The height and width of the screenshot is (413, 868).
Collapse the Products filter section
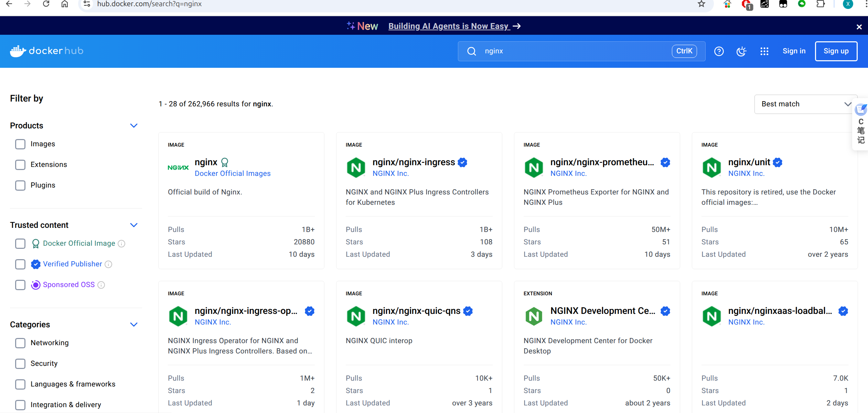(134, 126)
